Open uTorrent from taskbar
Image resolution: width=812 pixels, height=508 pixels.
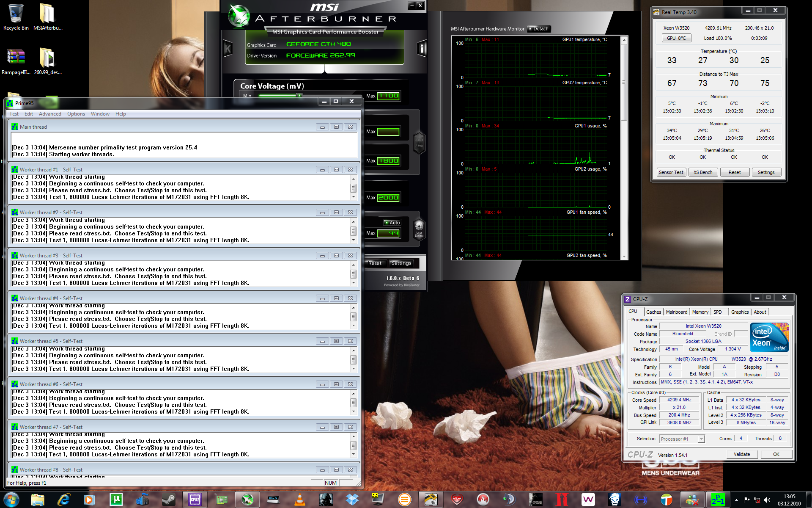tap(116, 500)
